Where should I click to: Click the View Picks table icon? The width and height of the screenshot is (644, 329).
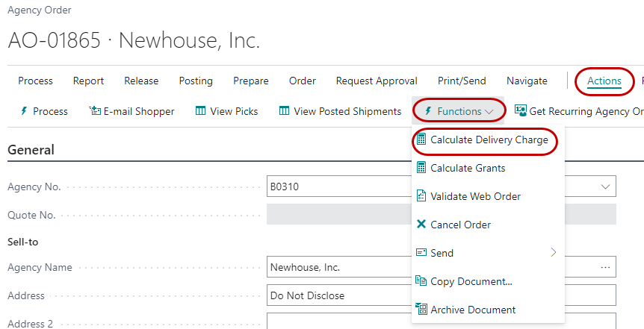click(x=200, y=111)
